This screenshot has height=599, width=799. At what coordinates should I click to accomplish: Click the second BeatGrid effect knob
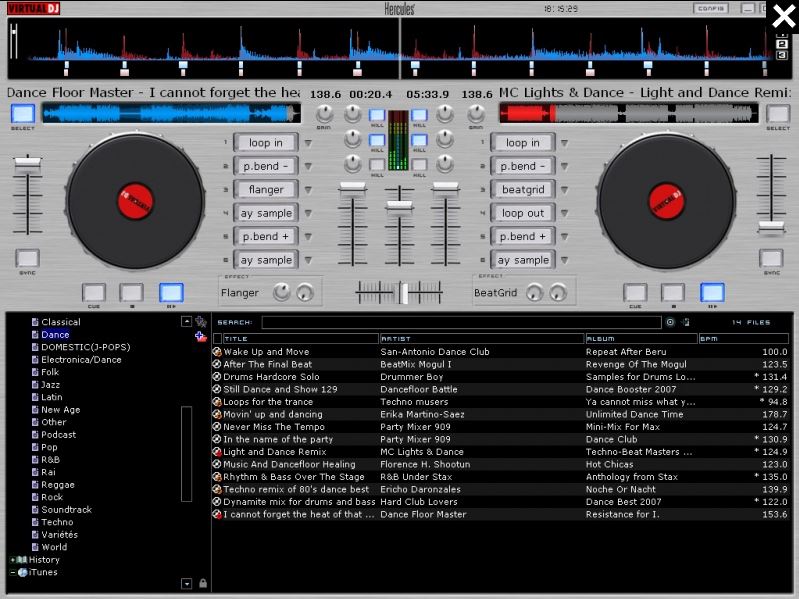(x=558, y=292)
